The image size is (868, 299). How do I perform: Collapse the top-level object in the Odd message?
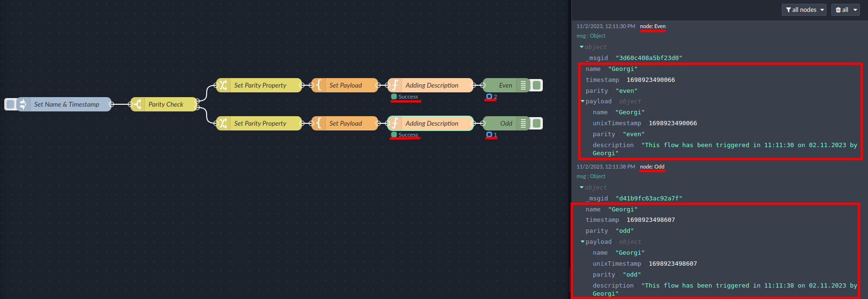click(581, 188)
